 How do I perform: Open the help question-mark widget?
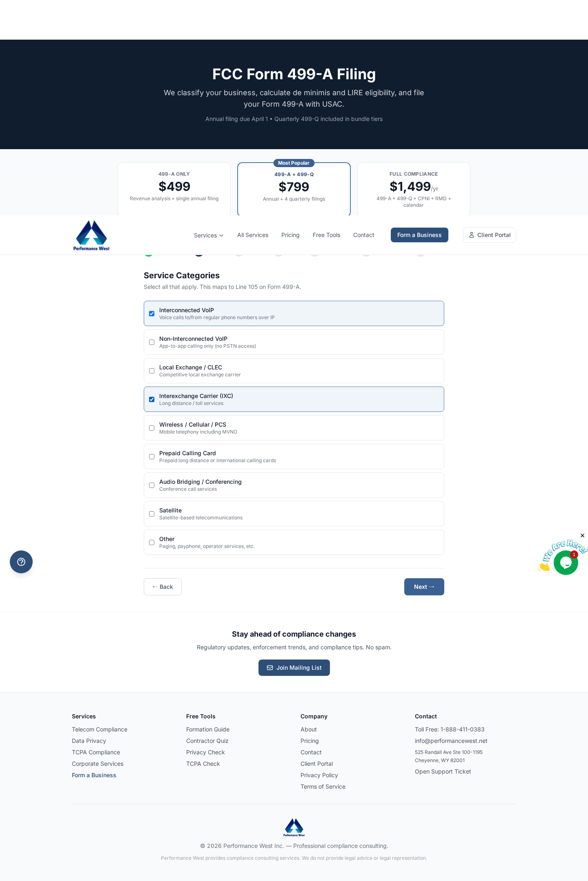tap(21, 562)
